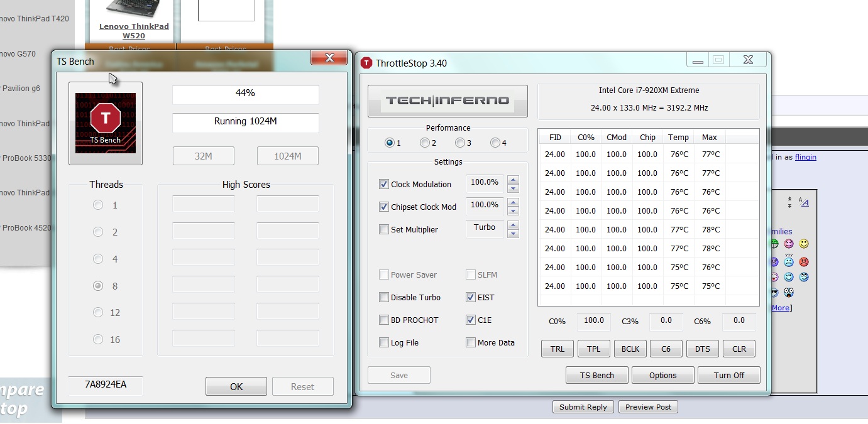Select Performance profile 3
The width and height of the screenshot is (868, 424).
click(x=460, y=143)
